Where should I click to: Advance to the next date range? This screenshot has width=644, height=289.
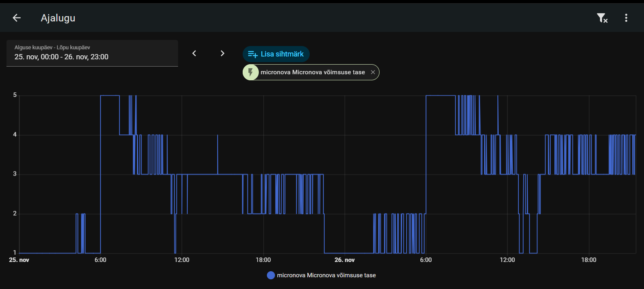(222, 53)
